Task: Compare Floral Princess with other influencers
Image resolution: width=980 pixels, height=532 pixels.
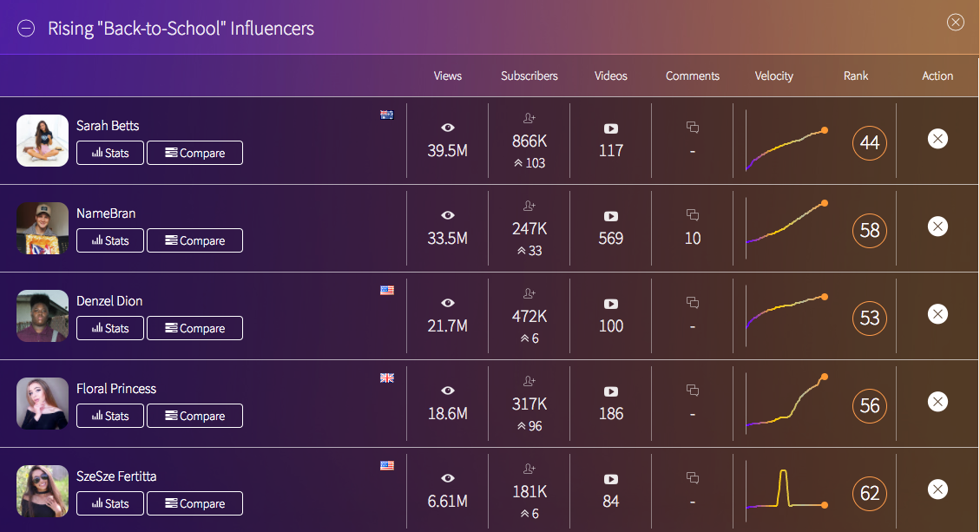Action: 194,416
